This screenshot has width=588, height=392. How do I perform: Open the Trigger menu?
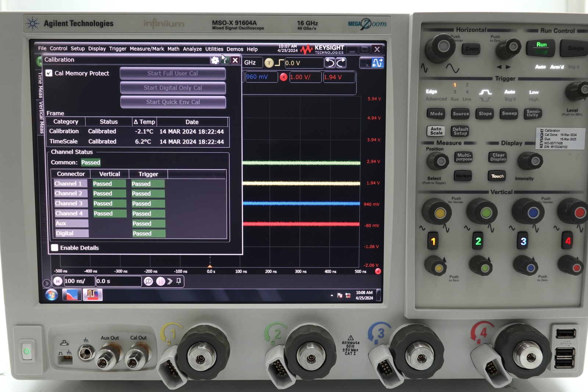(x=118, y=48)
